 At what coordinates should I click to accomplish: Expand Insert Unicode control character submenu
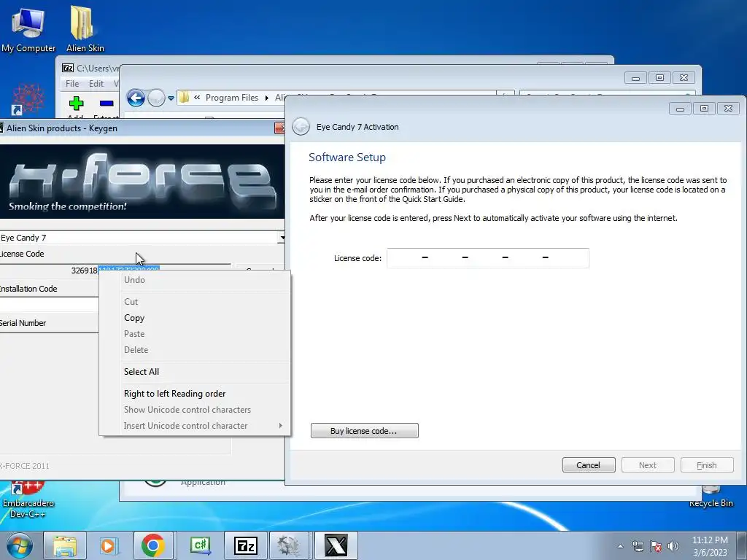194,426
